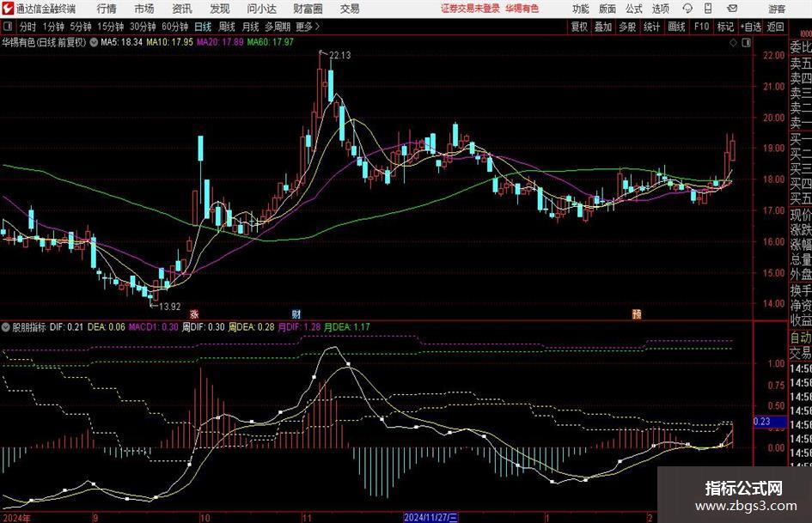This screenshot has height=523, width=812.
Task: Open the mail envelope icon
Action: coord(732,9)
